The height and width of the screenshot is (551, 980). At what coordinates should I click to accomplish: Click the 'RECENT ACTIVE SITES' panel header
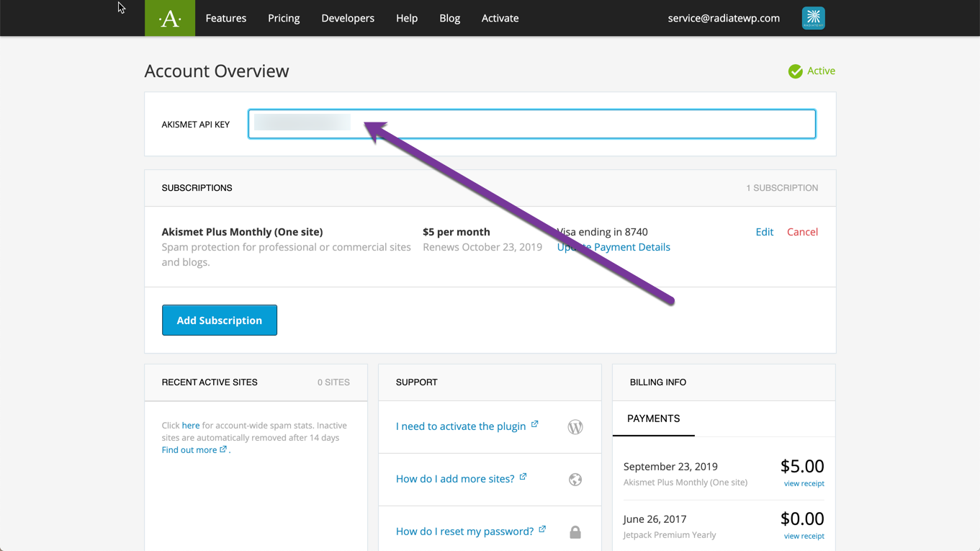point(210,382)
